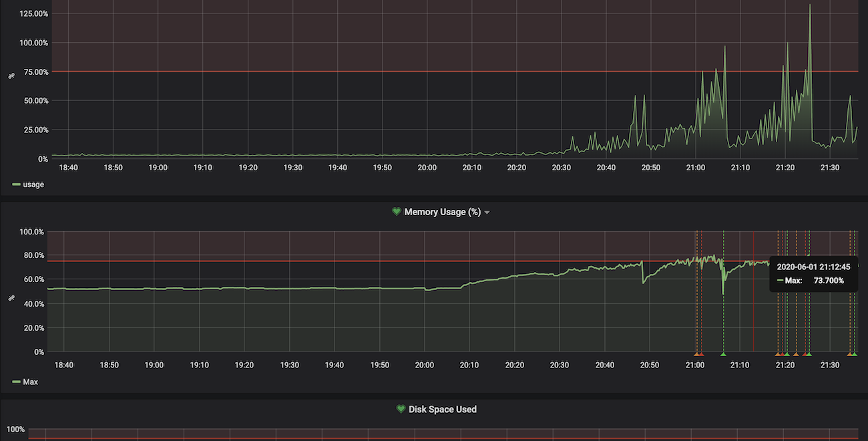Open the dropdown caret next to Memory Usage (%)
Screen dimensions: 868x441
[x=487, y=212]
